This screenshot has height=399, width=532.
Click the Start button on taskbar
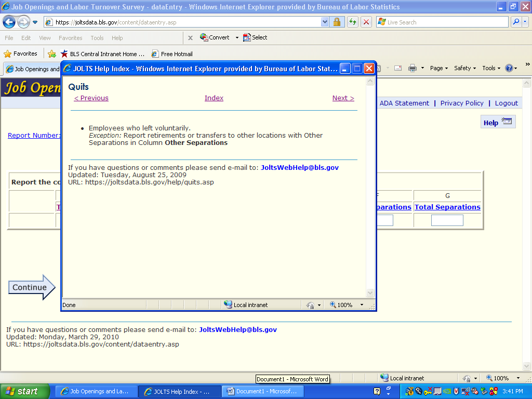coord(25,391)
